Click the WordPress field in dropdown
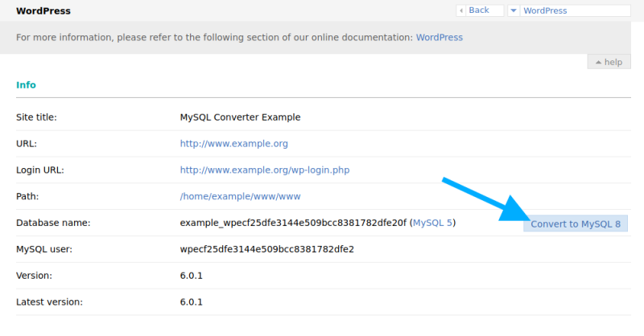This screenshot has height=336, width=644. [575, 10]
